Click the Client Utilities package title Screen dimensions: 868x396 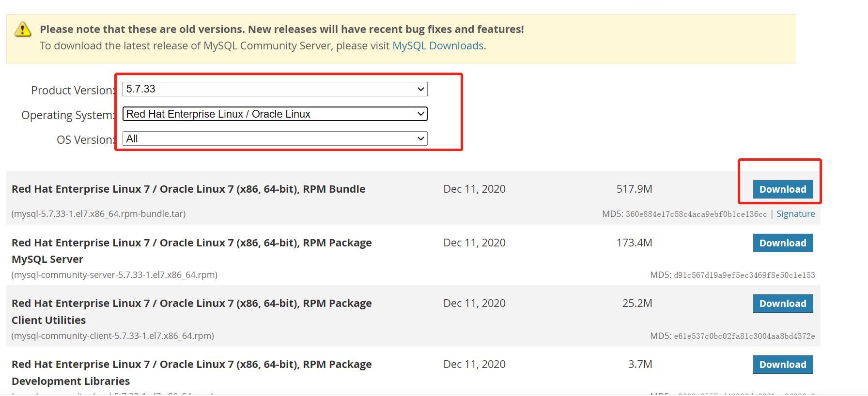pos(191,312)
